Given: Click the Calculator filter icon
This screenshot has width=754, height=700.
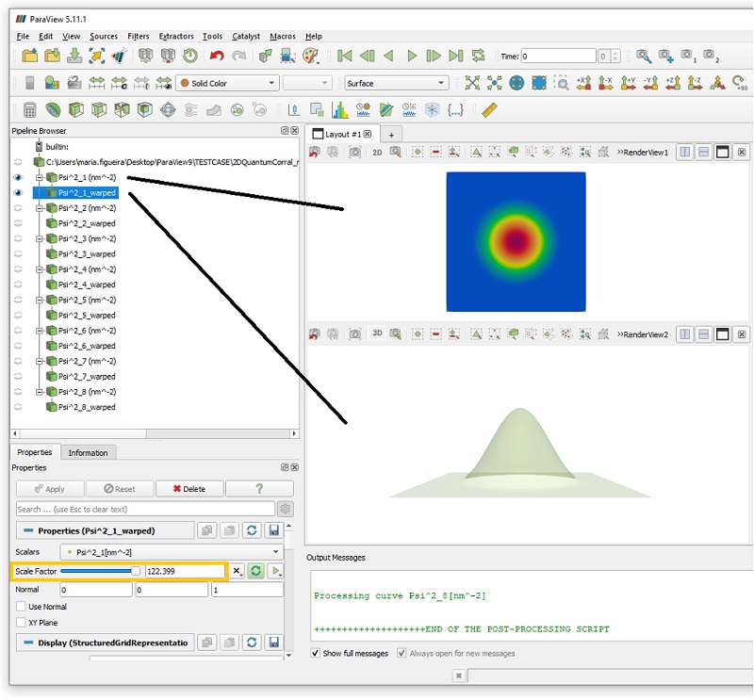Looking at the screenshot, I should [30, 110].
